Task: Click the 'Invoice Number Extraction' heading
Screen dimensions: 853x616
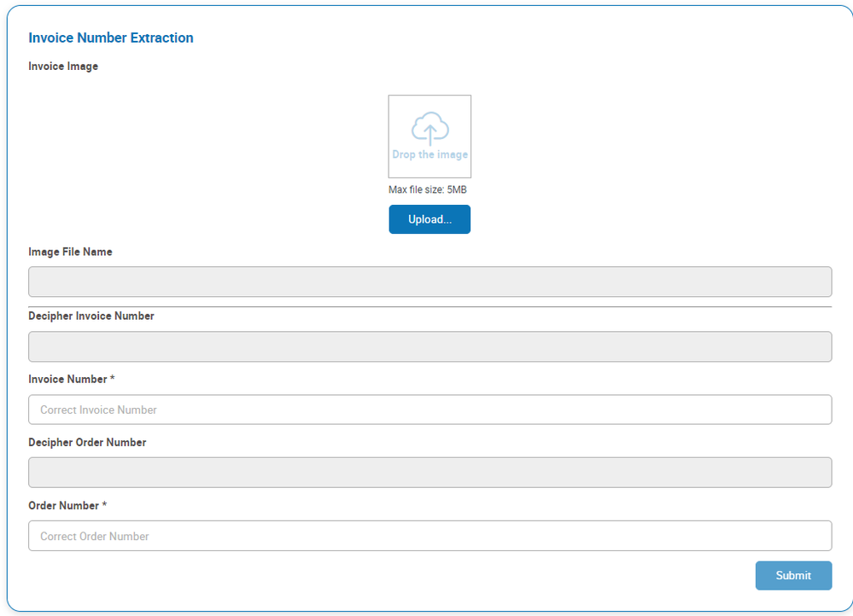Action: click(111, 38)
